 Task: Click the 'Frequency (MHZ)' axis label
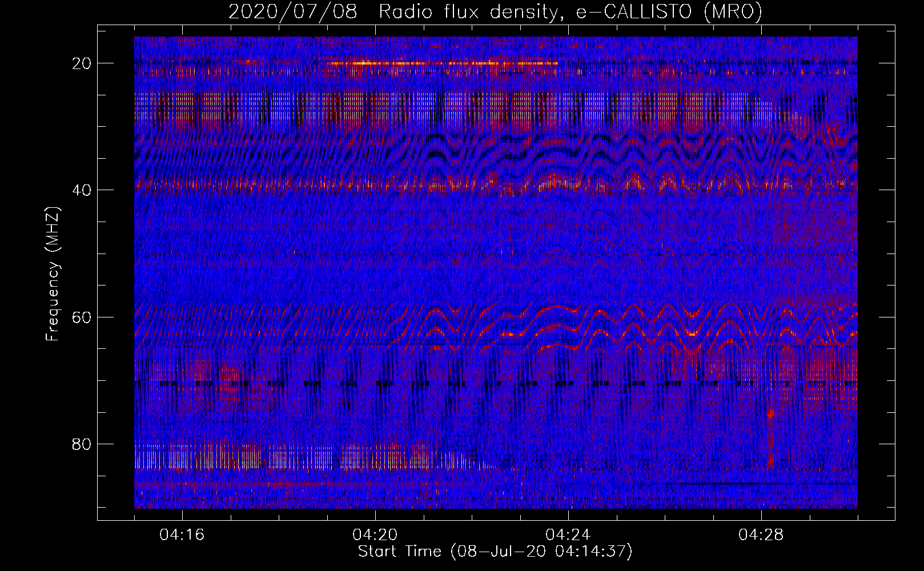click(53, 274)
